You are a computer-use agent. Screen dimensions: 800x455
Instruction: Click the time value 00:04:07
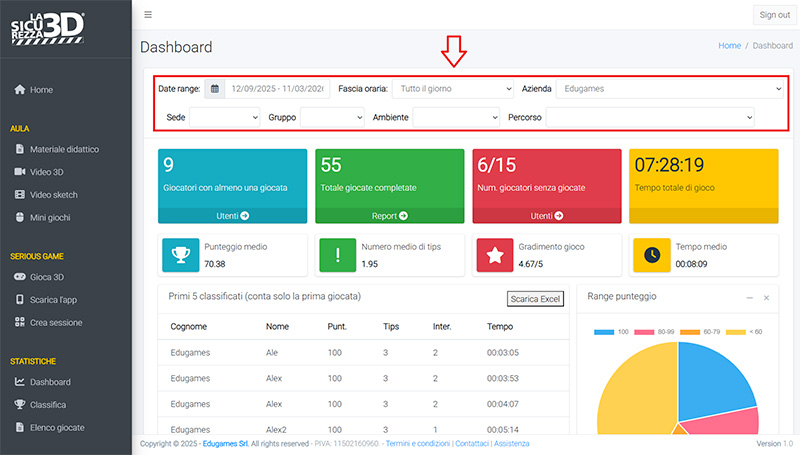503,404
